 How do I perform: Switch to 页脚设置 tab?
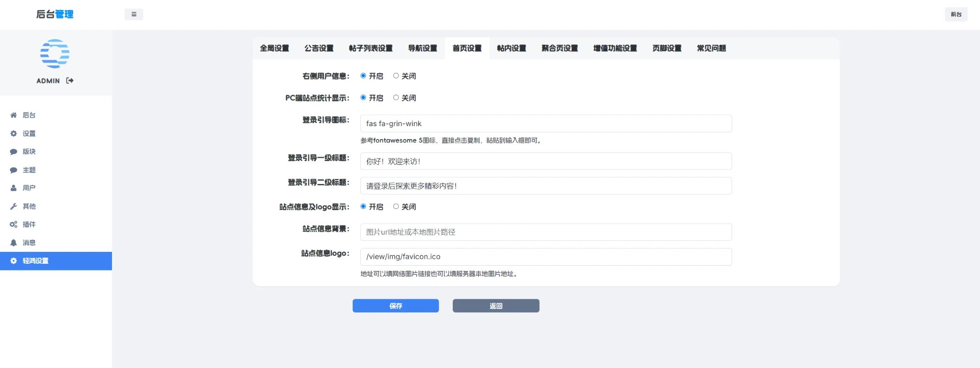click(x=667, y=48)
